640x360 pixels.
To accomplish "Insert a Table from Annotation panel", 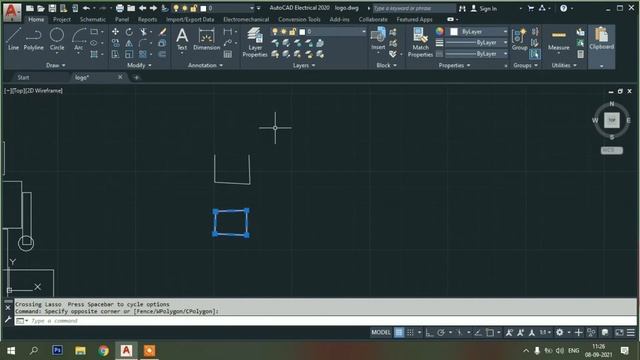I will [228, 54].
